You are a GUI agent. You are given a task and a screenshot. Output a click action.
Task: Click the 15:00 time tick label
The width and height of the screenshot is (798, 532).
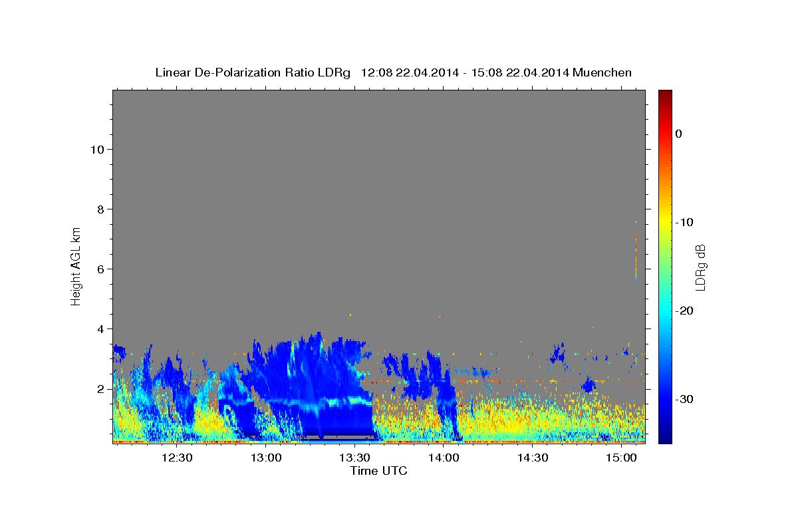pyautogui.click(x=621, y=458)
